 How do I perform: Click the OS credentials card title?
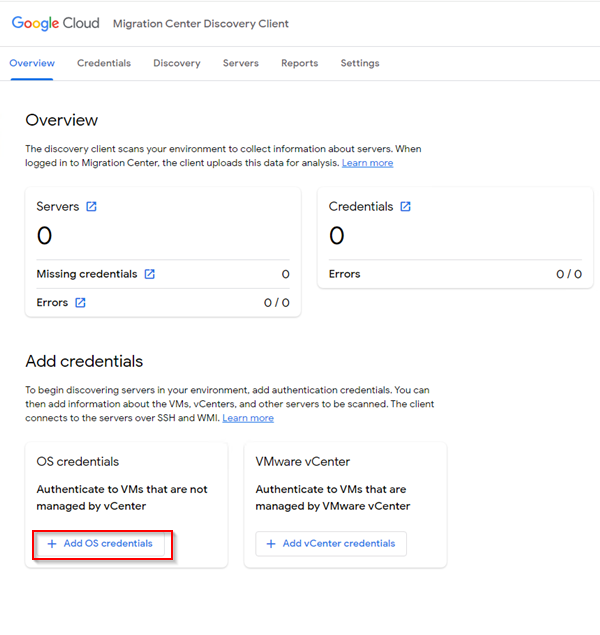click(x=78, y=462)
